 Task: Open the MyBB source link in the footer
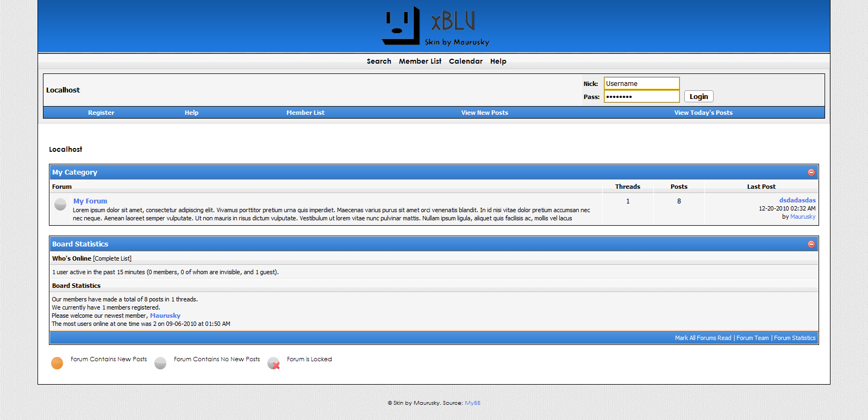pyautogui.click(x=472, y=403)
